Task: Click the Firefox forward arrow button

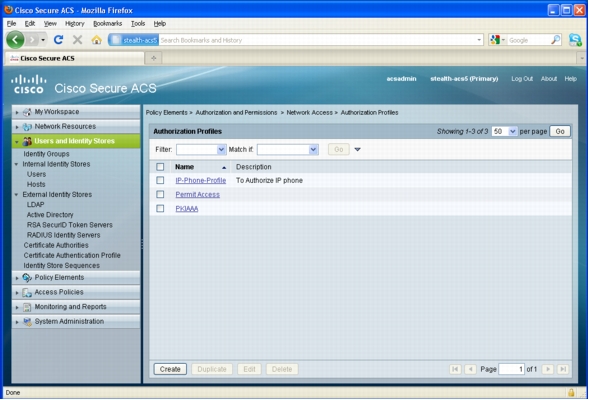Action: [x=32, y=40]
